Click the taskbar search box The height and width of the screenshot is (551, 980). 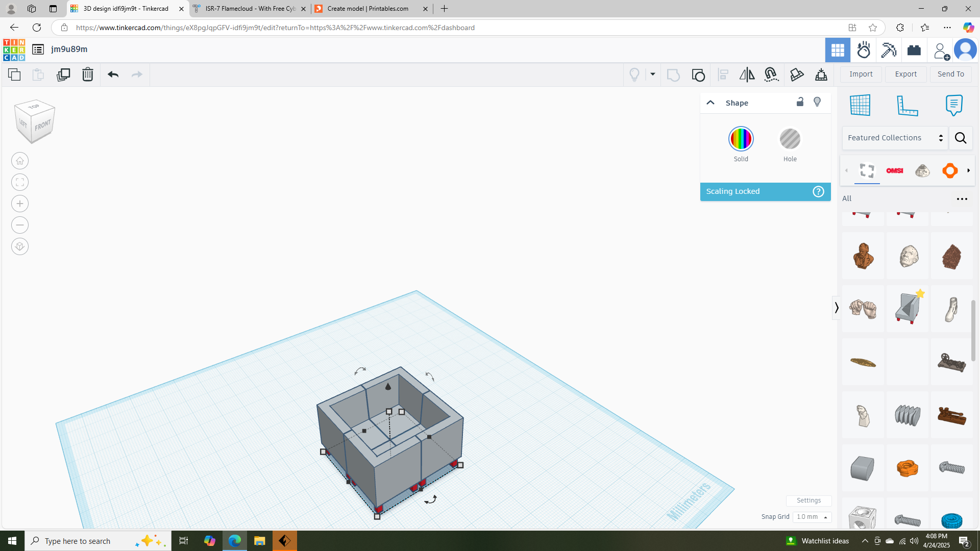[97, 541]
